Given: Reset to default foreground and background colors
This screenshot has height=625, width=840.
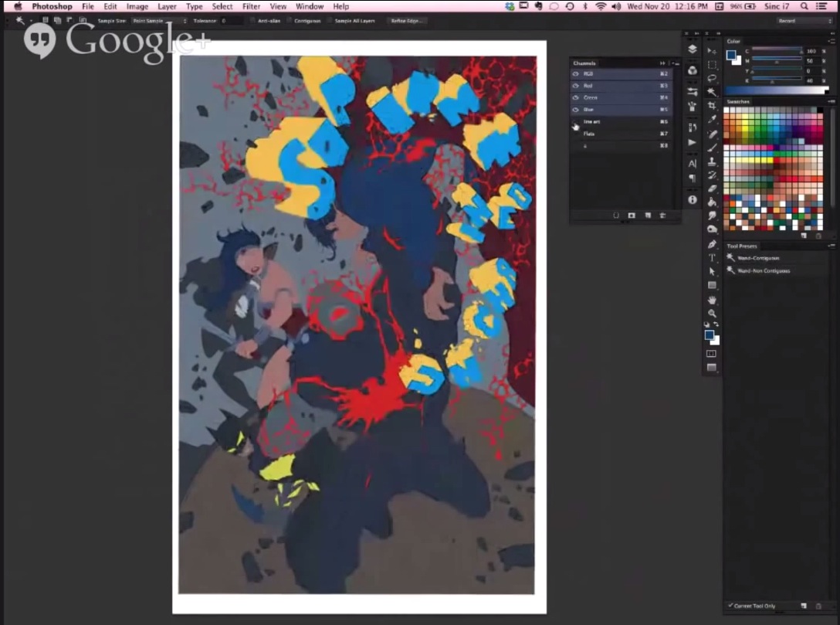Looking at the screenshot, I should 707,324.
